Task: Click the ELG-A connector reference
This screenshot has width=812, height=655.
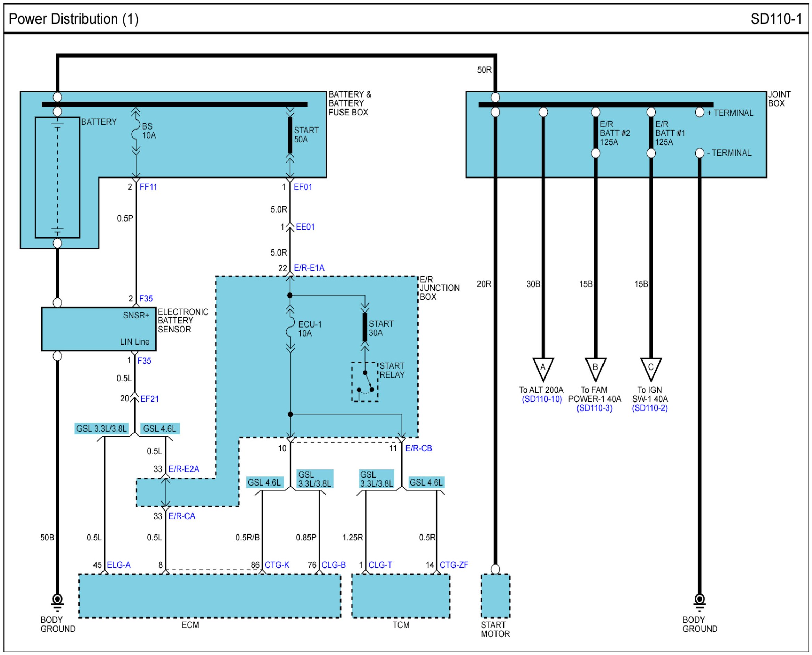Action: (118, 565)
